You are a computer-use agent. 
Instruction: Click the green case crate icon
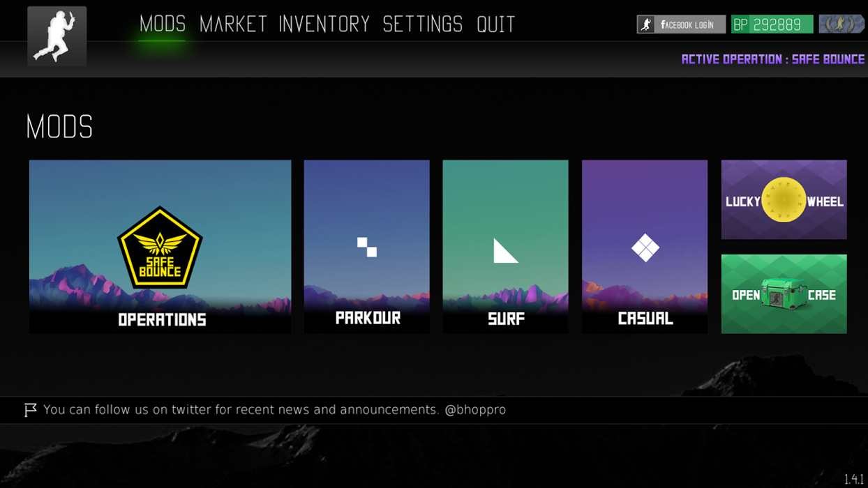[x=784, y=293]
